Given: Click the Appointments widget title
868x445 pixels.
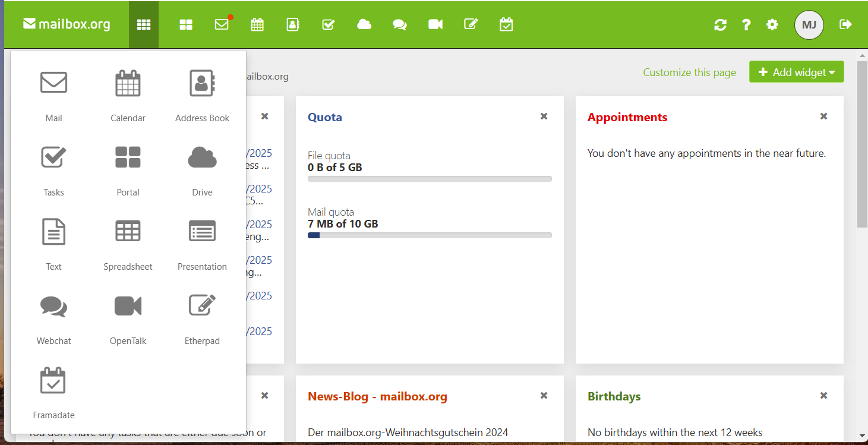Looking at the screenshot, I should pyautogui.click(x=627, y=117).
